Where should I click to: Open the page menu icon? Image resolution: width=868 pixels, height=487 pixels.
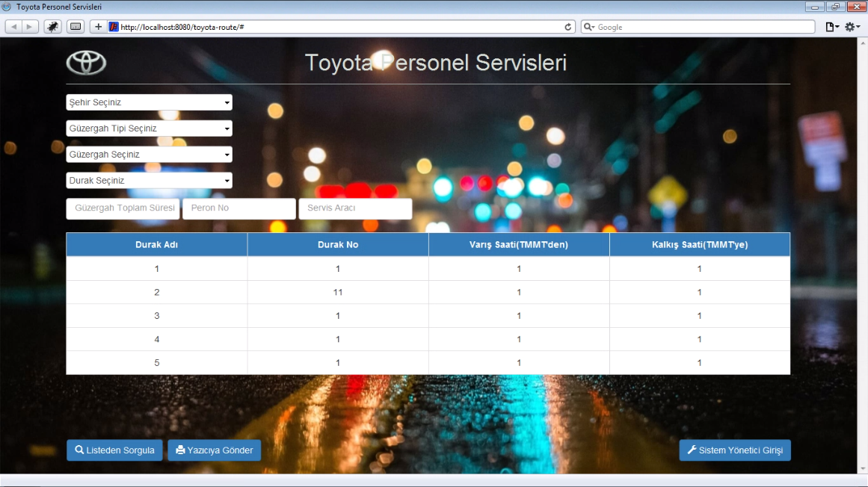point(832,27)
